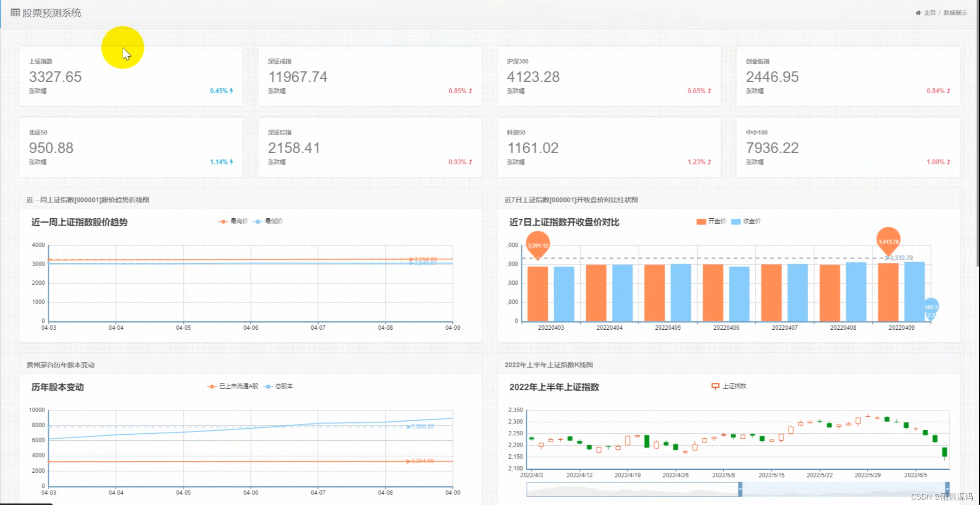This screenshot has width=980, height=505.
Task: Click the left handle of the K-line zoom slider
Action: (x=740, y=489)
